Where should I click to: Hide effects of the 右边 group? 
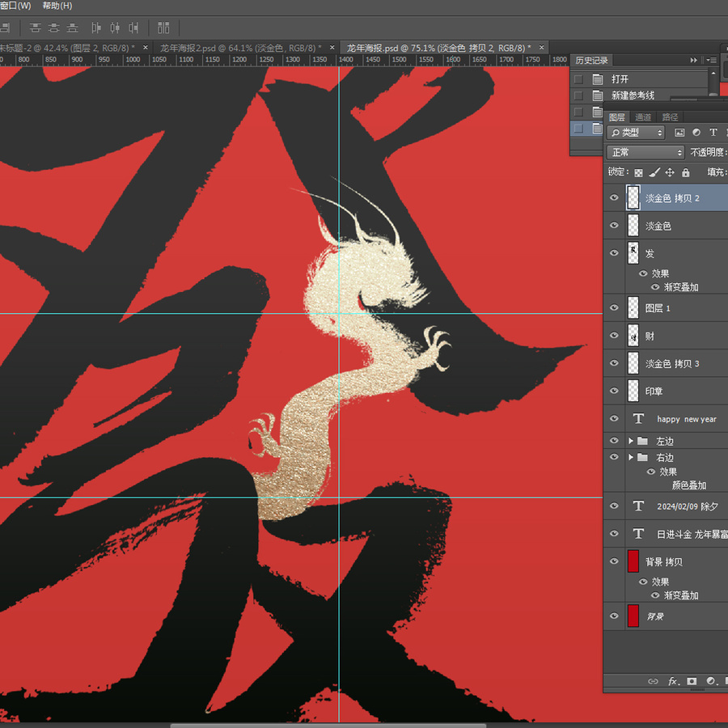pos(651,472)
